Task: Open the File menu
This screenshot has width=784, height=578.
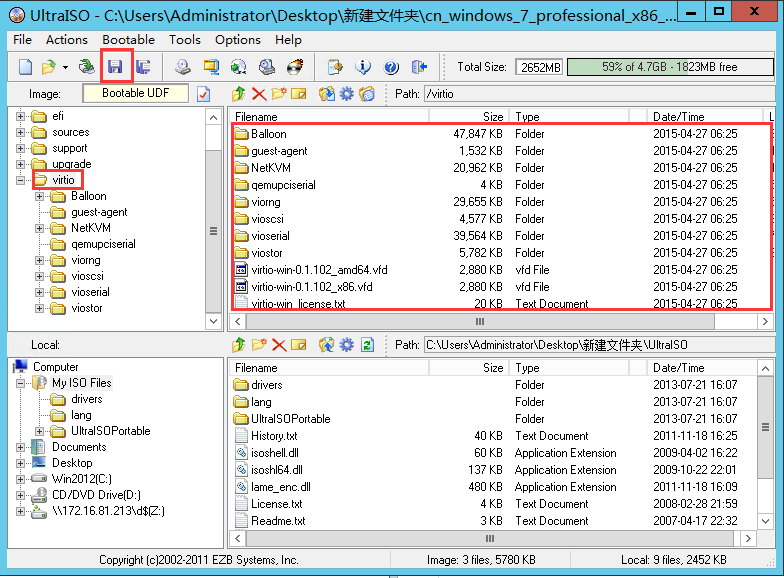Action: click(22, 40)
